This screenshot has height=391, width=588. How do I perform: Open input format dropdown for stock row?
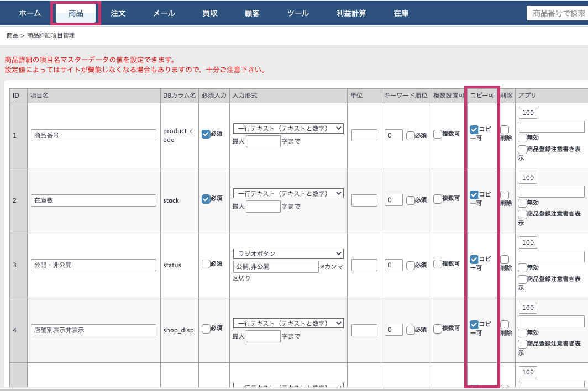pyautogui.click(x=288, y=193)
